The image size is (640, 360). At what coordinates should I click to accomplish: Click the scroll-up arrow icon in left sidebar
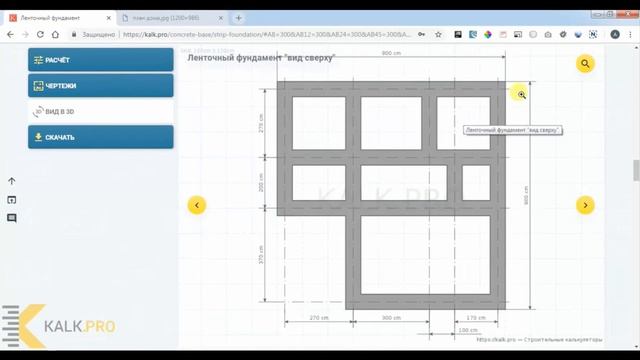11,181
